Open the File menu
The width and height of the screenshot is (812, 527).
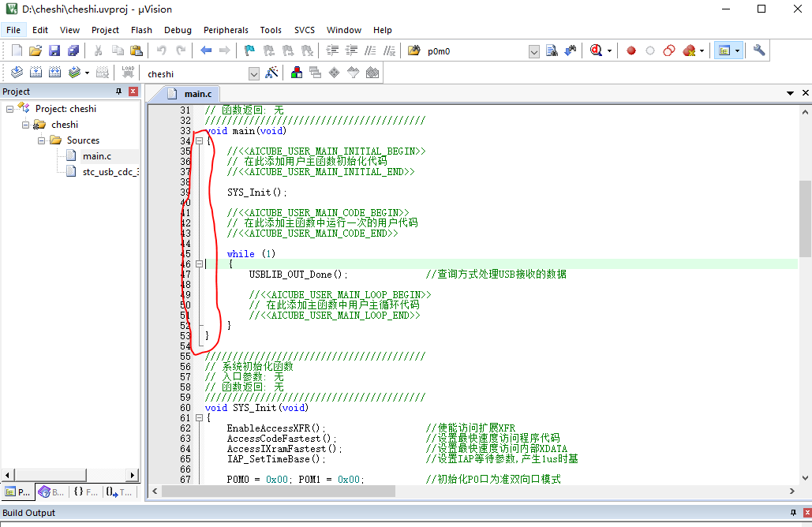click(13, 30)
